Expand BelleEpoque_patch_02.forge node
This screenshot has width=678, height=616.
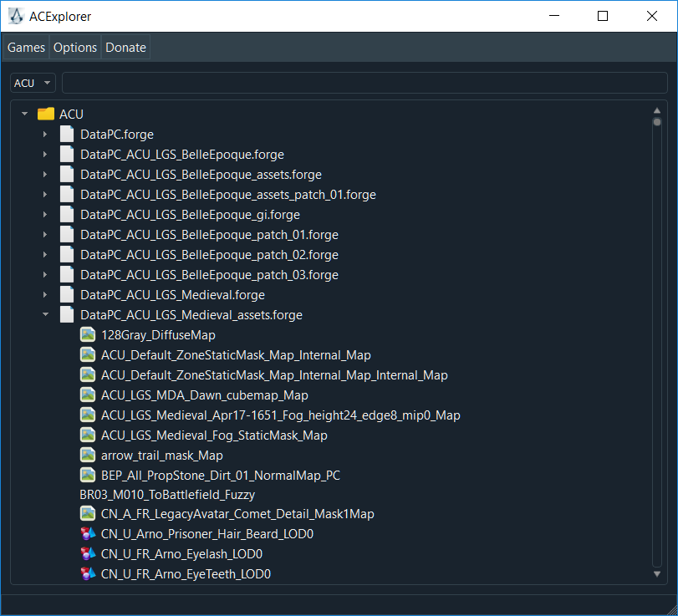45,255
